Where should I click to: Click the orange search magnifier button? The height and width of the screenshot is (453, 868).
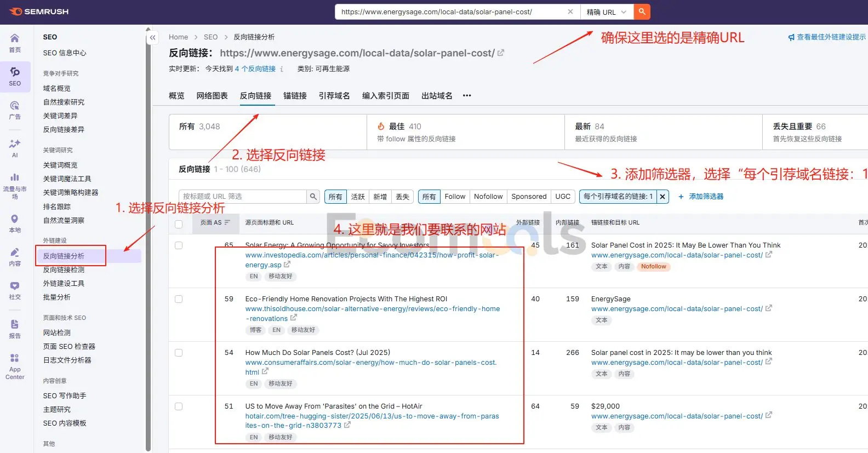(x=642, y=12)
